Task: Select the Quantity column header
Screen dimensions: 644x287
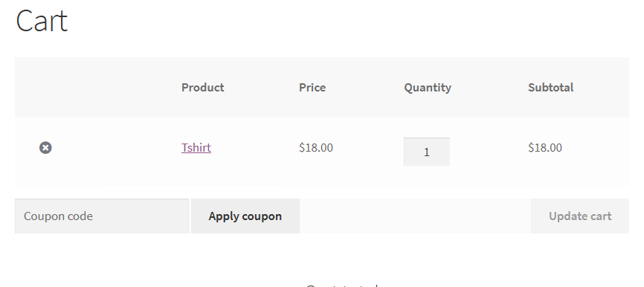Action: [x=428, y=88]
